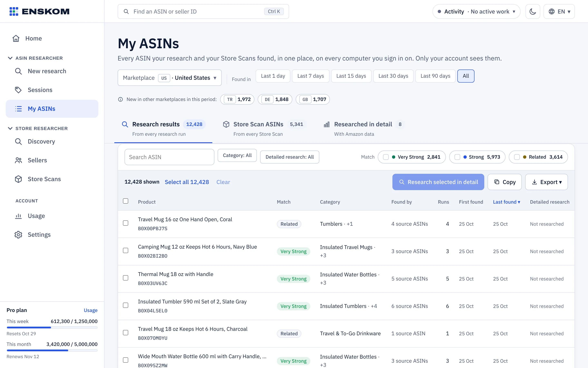Click the New research magnifier icon
This screenshot has width=588, height=368.
tap(18, 71)
